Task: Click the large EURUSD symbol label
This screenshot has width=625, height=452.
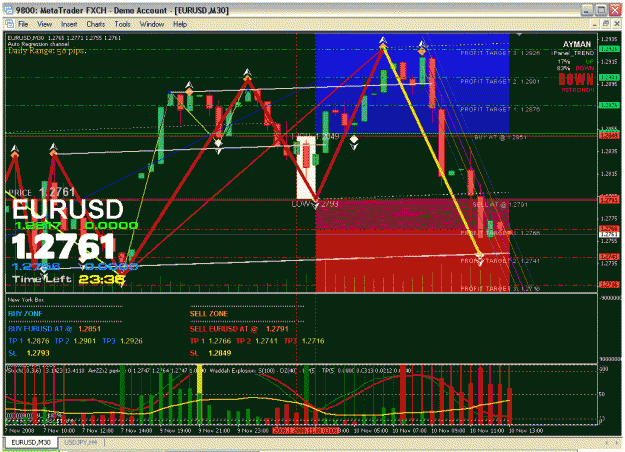Action: coord(68,209)
